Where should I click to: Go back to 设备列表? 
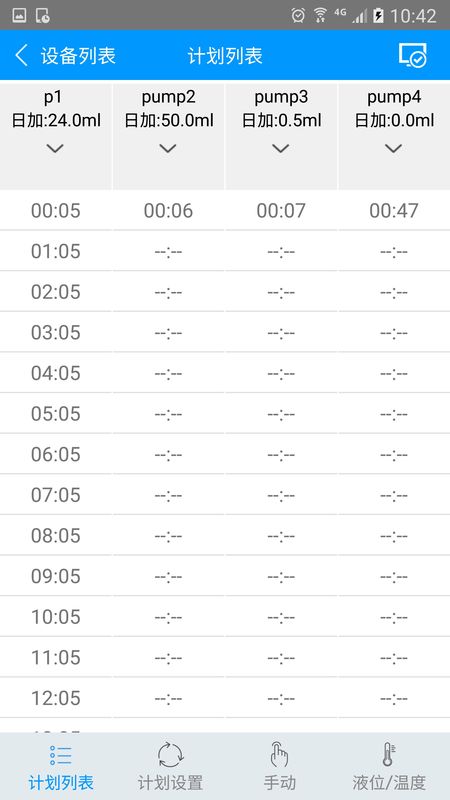[78, 56]
